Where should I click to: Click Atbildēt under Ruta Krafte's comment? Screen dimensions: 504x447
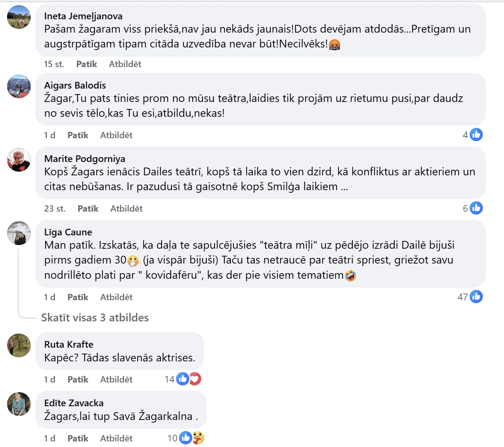coord(116,380)
